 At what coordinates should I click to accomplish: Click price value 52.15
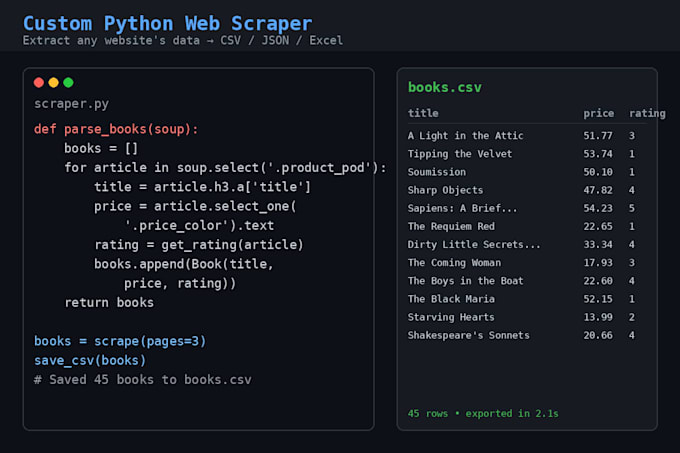point(598,299)
